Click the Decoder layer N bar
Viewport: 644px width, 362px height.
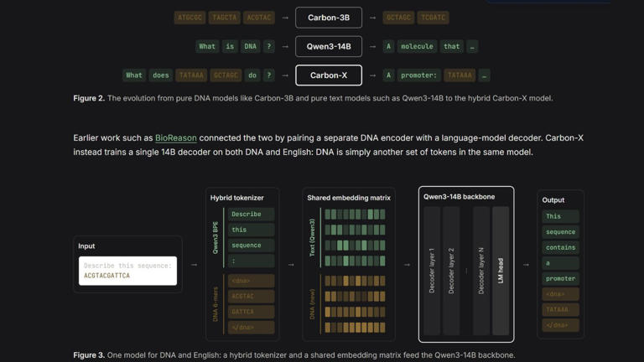click(x=481, y=271)
